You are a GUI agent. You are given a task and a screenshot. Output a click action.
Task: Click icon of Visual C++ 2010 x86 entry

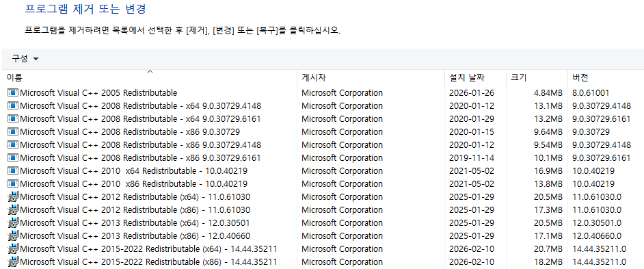13,184
